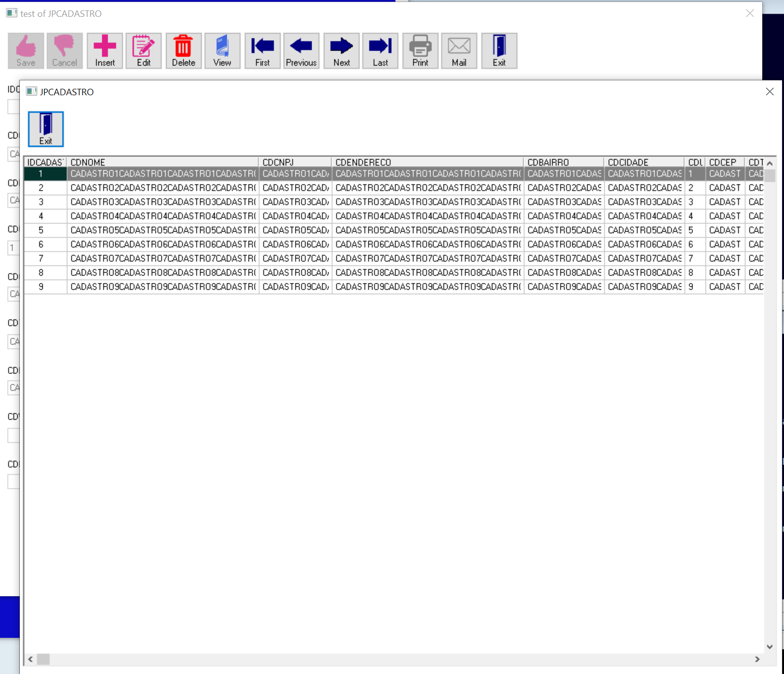Click the IDCADAS column header
The image size is (784, 674).
tap(45, 162)
